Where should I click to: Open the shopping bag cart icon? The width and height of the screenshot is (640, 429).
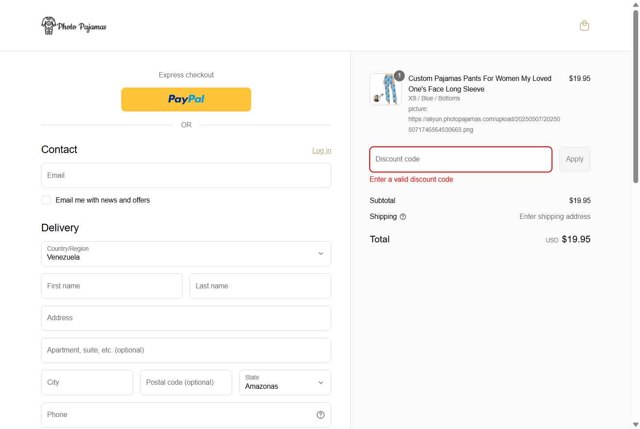[584, 26]
